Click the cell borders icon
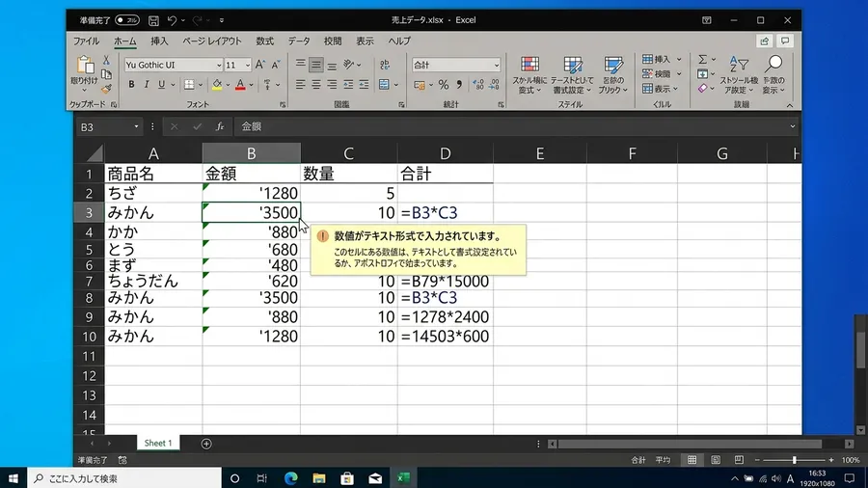The height and width of the screenshot is (488, 868). 189,85
